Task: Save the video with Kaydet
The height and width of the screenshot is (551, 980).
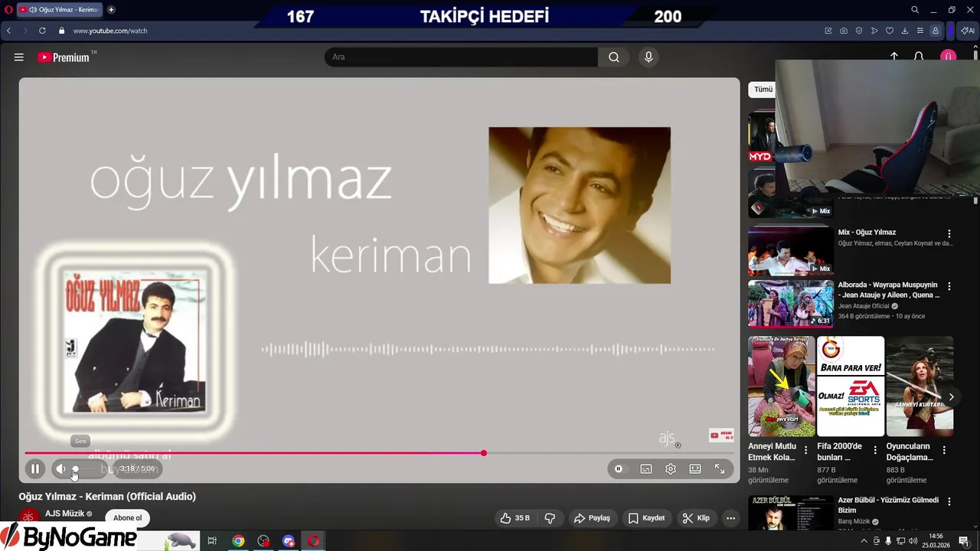Action: coord(646,518)
